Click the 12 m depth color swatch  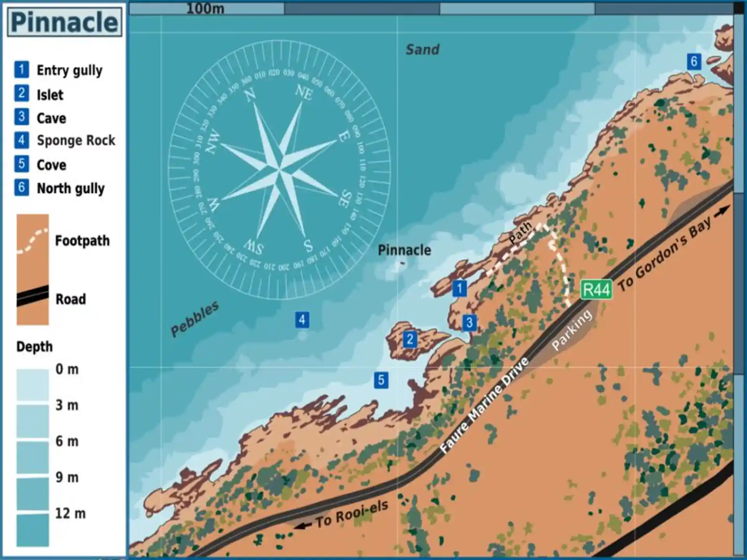pos(33,530)
